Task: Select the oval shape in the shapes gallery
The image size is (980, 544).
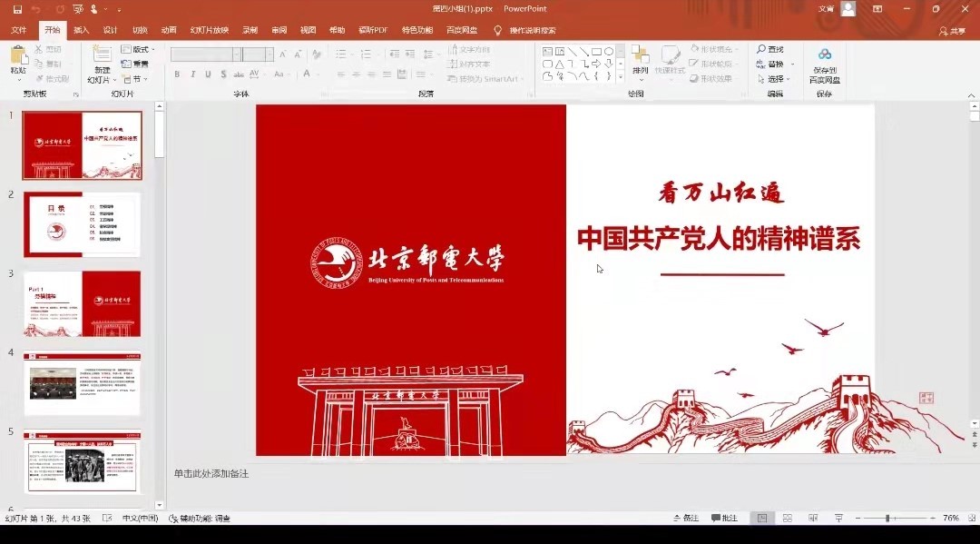Action: tap(608, 51)
